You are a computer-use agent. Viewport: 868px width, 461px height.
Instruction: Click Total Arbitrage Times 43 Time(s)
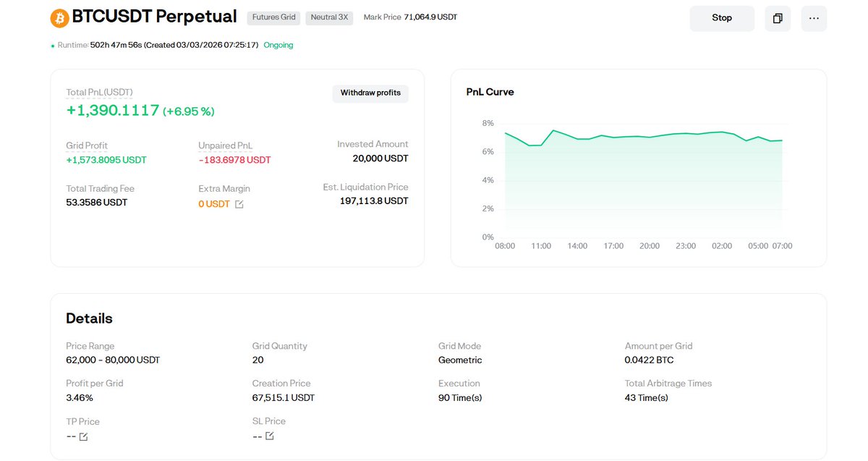pos(647,398)
